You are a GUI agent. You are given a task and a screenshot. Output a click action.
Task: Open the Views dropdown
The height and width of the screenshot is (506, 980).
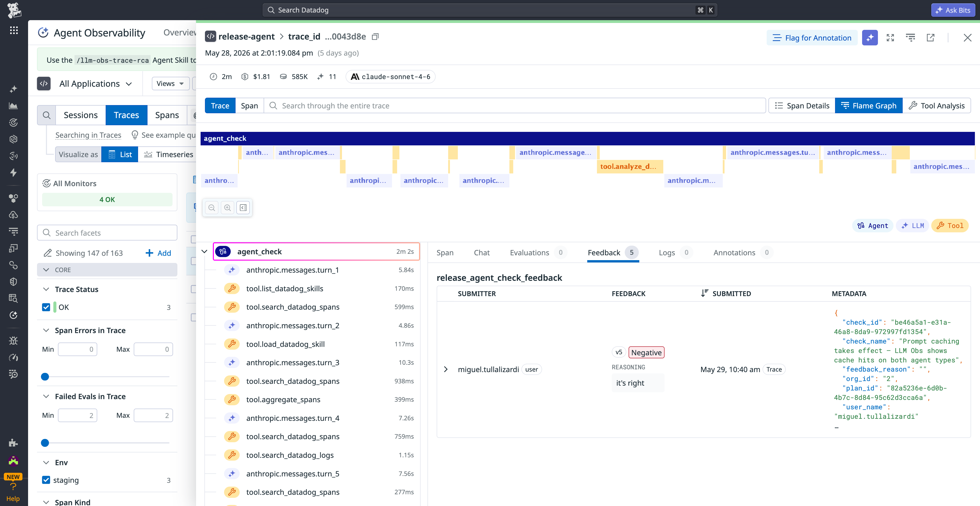[x=170, y=84]
